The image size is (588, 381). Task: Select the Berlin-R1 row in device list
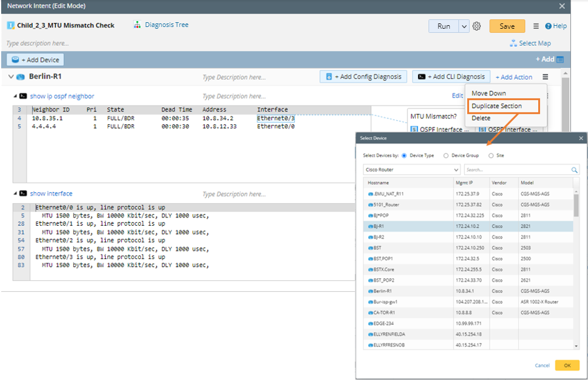coord(468,291)
